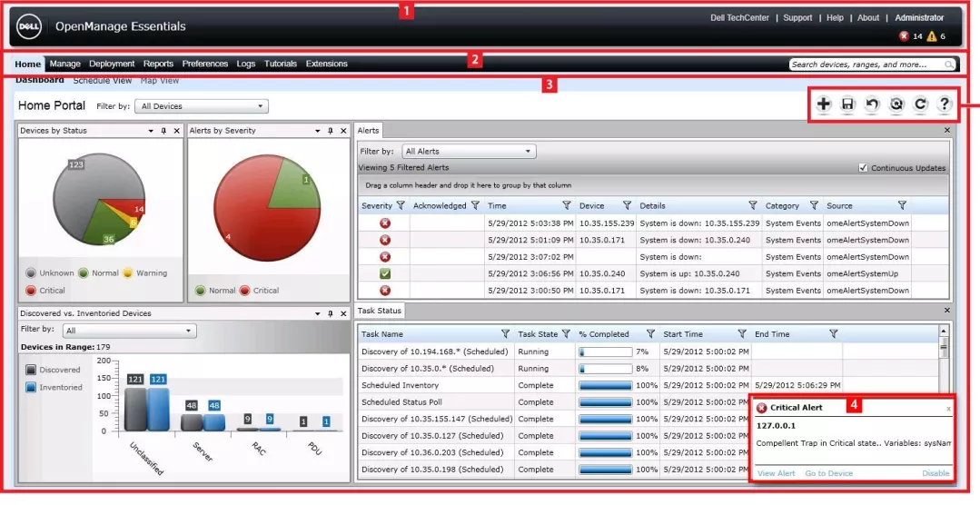Click the 7% progress bar for Discovery of 10.194.168.*
The width and height of the screenshot is (980, 505).
point(606,352)
